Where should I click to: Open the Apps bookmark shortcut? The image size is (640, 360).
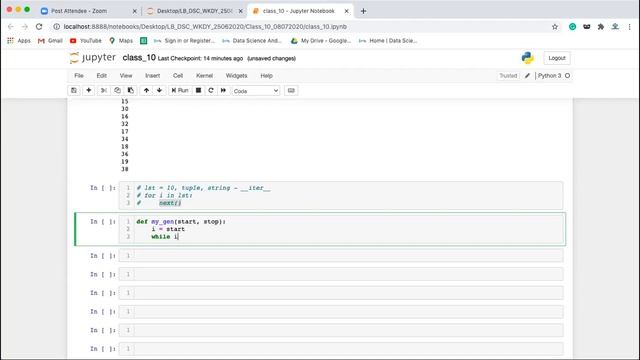tap(19, 41)
